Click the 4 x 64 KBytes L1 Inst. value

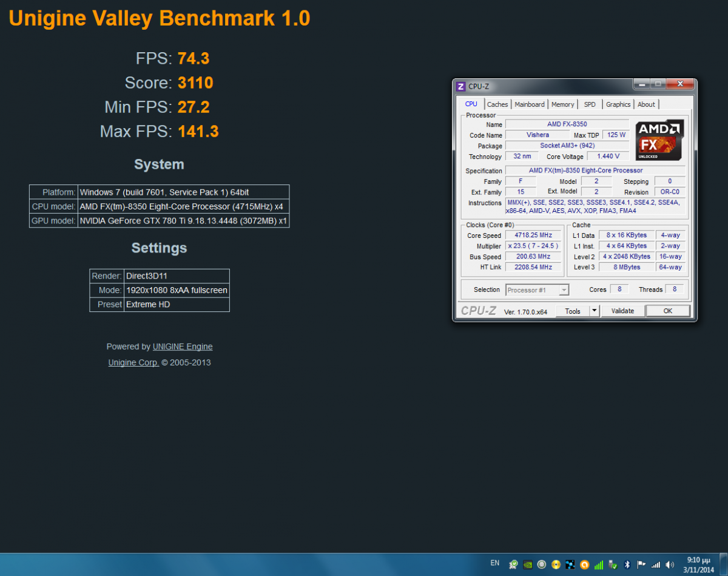pyautogui.click(x=627, y=246)
